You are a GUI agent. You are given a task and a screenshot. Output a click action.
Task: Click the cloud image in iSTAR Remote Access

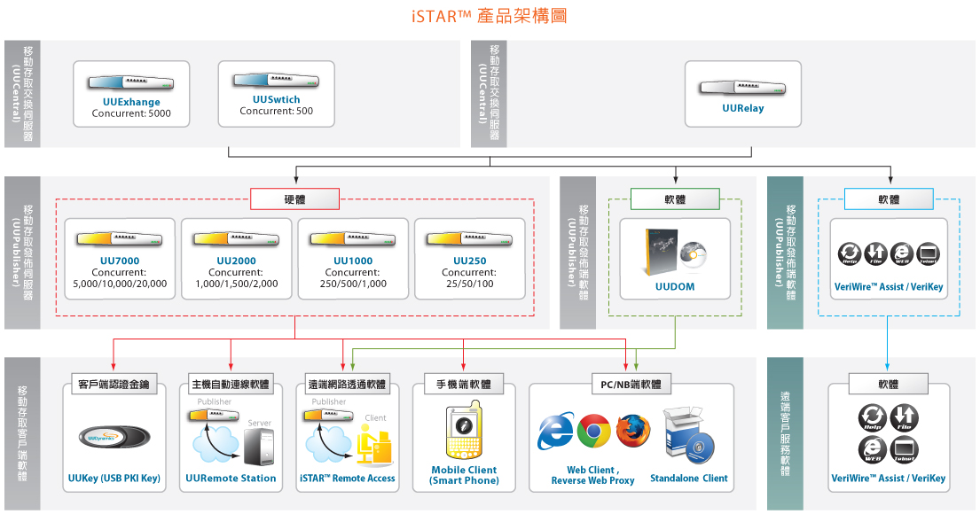tap(329, 443)
